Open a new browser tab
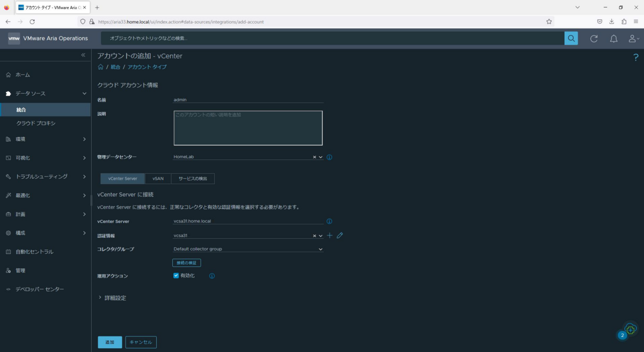Screen dimensions: 644x352 pyautogui.click(x=97, y=8)
